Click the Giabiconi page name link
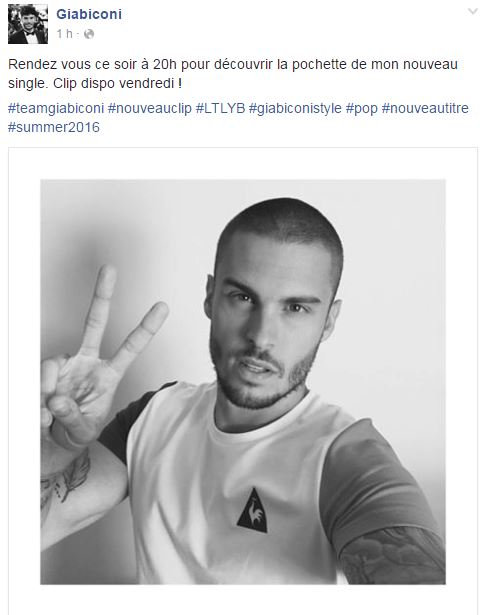481x615 pixels. pos(89,14)
